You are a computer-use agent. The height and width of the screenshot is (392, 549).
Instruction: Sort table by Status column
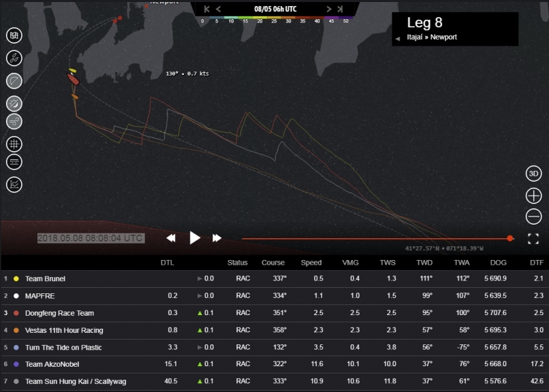point(237,263)
